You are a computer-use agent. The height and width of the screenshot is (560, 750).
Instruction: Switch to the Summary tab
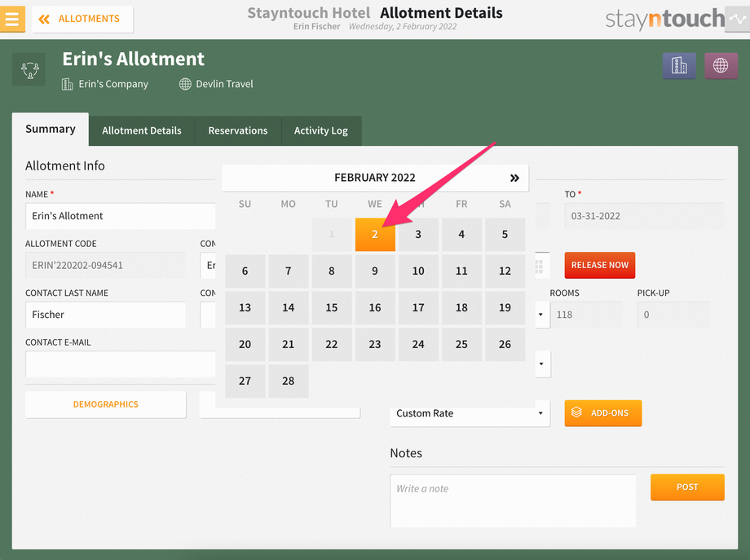pos(51,129)
